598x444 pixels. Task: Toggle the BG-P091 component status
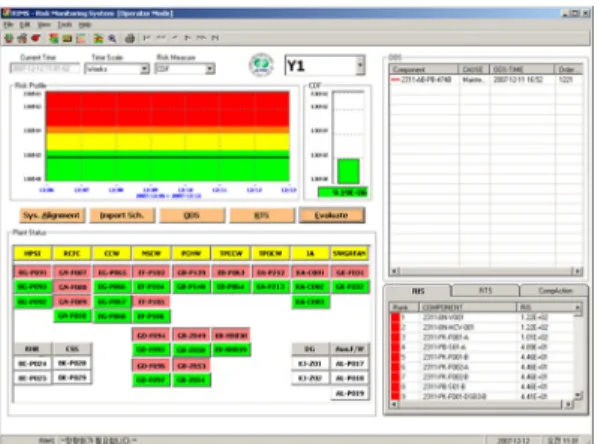[33, 272]
